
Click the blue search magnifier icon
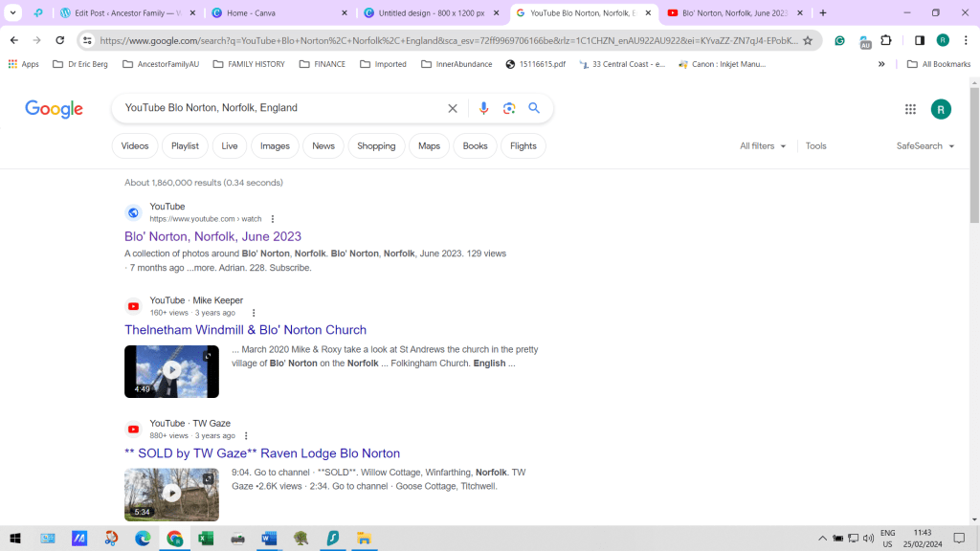[x=534, y=108]
